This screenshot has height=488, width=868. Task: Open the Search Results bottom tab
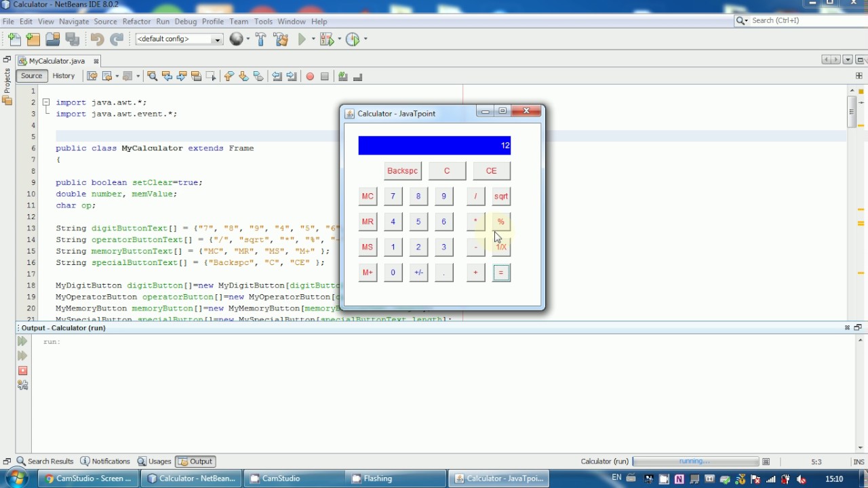click(x=45, y=462)
